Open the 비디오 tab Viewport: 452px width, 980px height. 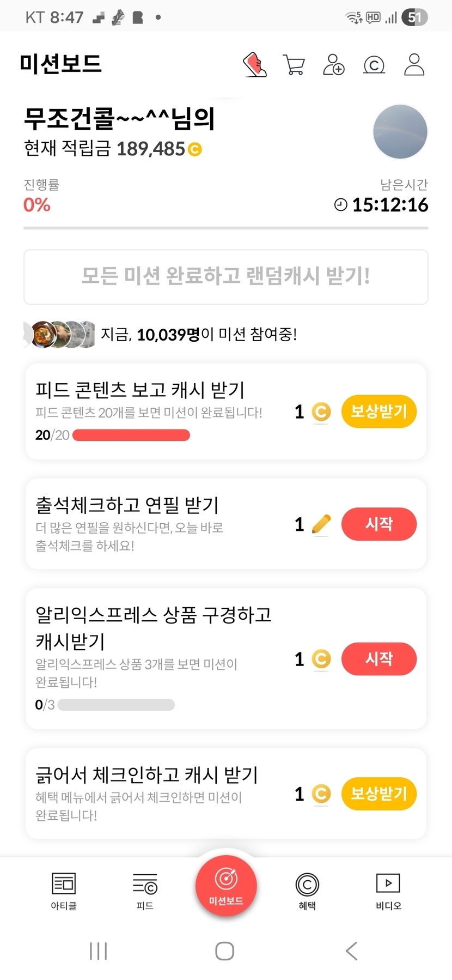tap(388, 891)
